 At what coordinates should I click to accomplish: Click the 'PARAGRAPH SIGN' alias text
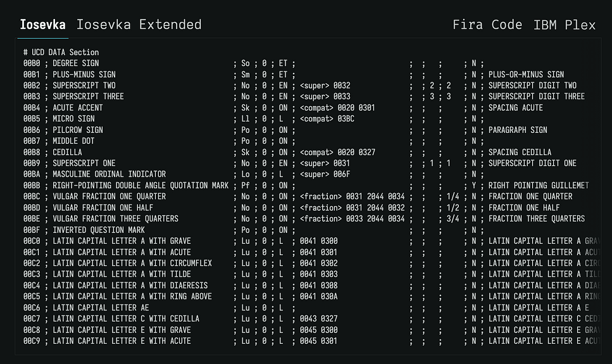(x=518, y=130)
